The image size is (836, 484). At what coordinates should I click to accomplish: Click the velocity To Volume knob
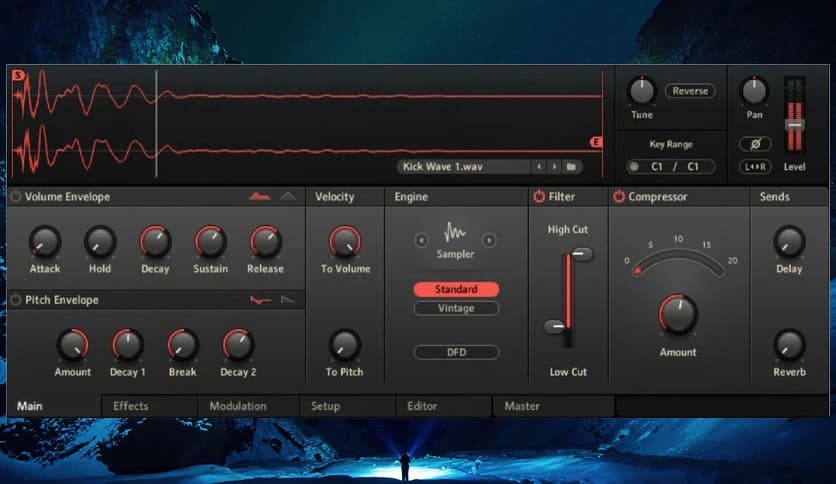tap(345, 241)
